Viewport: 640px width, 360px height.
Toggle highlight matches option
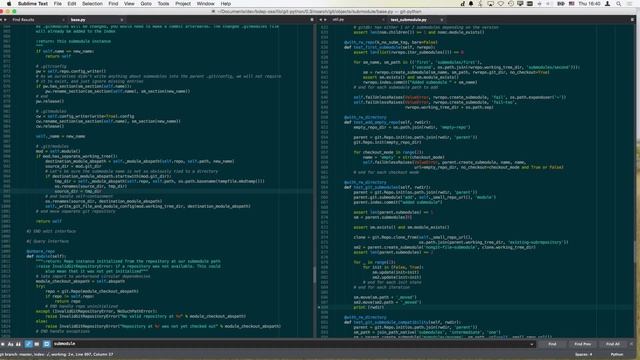click(x=47, y=344)
